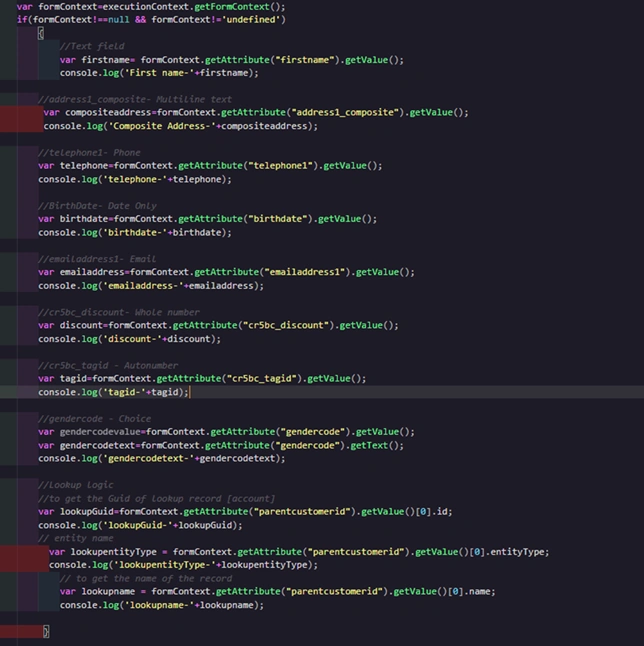
Task: Click the '//cr5bc_tagid - Autonumber' comment
Action: [108, 365]
